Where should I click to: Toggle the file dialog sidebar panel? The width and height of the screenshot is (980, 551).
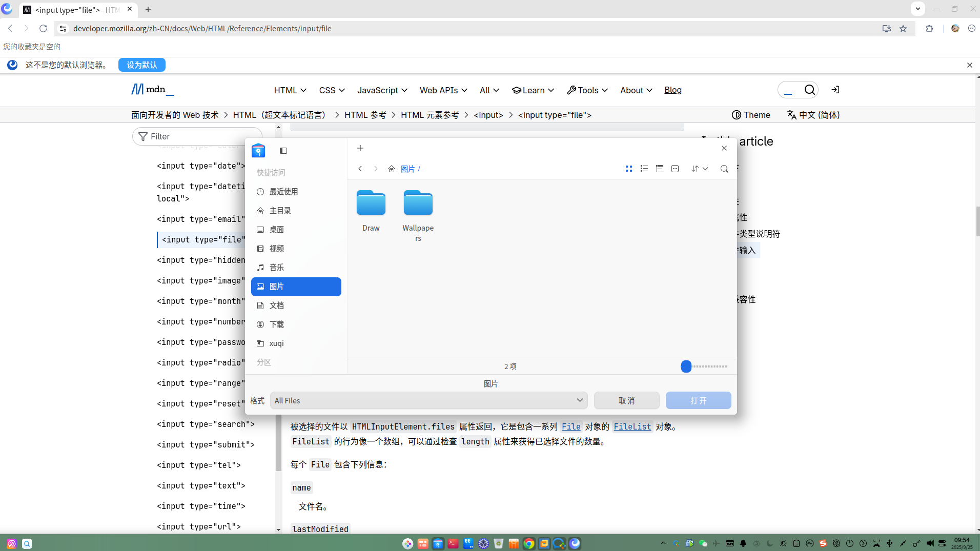click(x=283, y=151)
